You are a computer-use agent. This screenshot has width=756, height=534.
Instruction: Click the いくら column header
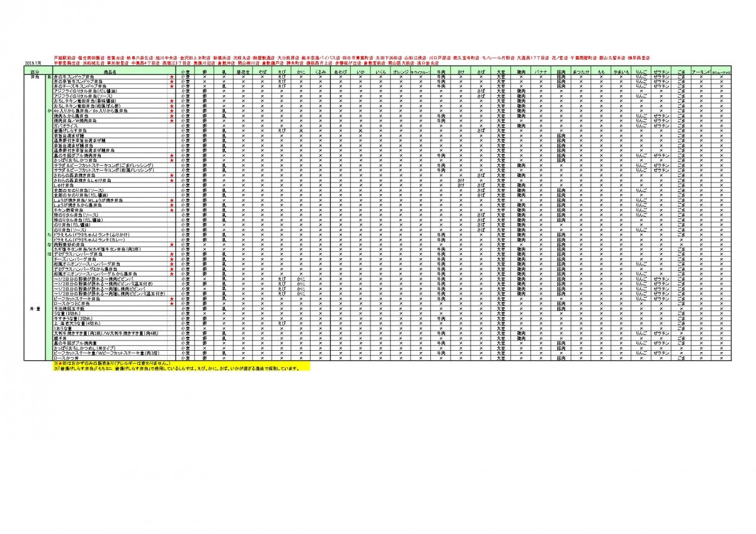pyautogui.click(x=381, y=72)
